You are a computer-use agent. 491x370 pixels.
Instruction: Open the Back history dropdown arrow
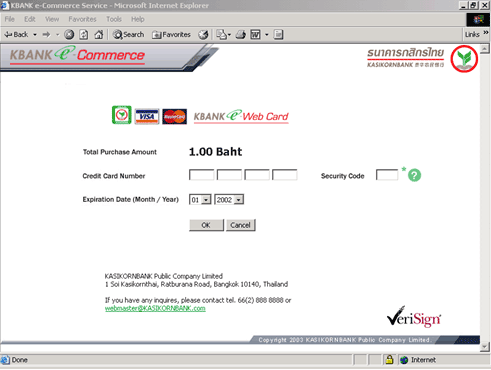pyautogui.click(x=35, y=34)
